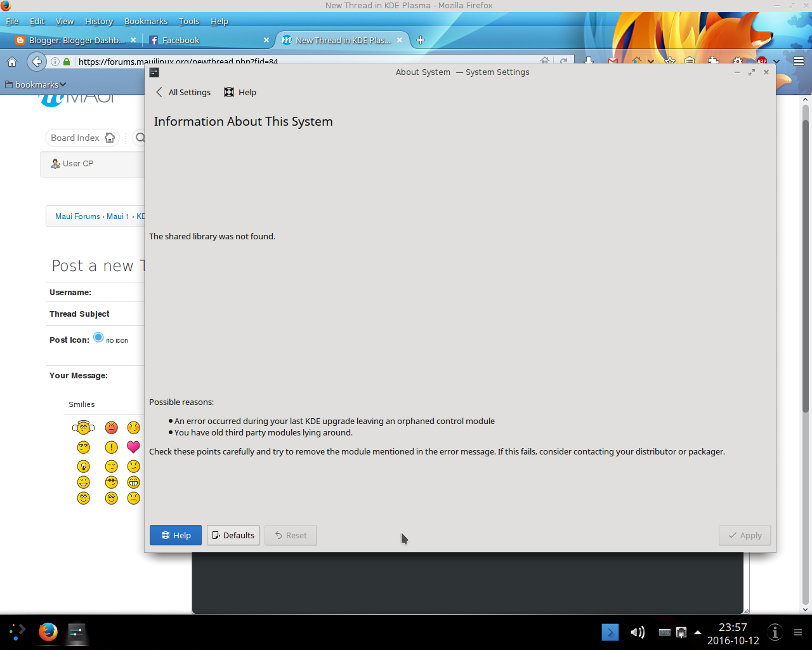Viewport: 812px width, 650px height.
Task: Open the Adblock Plus toolbar icon
Action: point(762,62)
